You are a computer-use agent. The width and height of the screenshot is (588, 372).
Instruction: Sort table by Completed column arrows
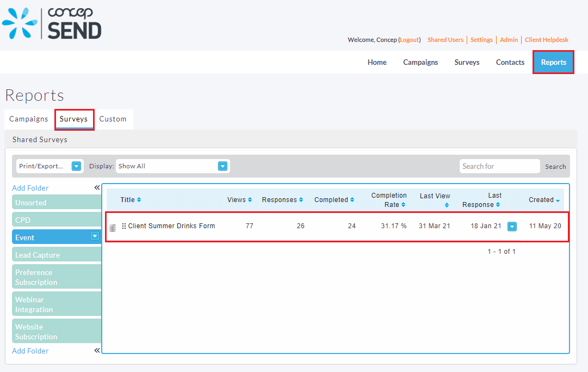[x=352, y=200]
